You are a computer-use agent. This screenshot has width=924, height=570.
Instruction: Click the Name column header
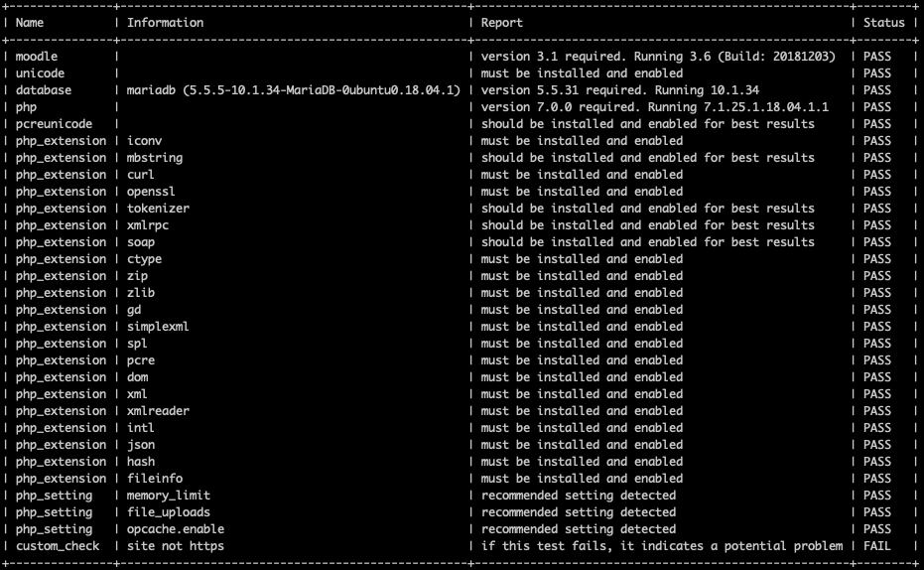point(30,23)
